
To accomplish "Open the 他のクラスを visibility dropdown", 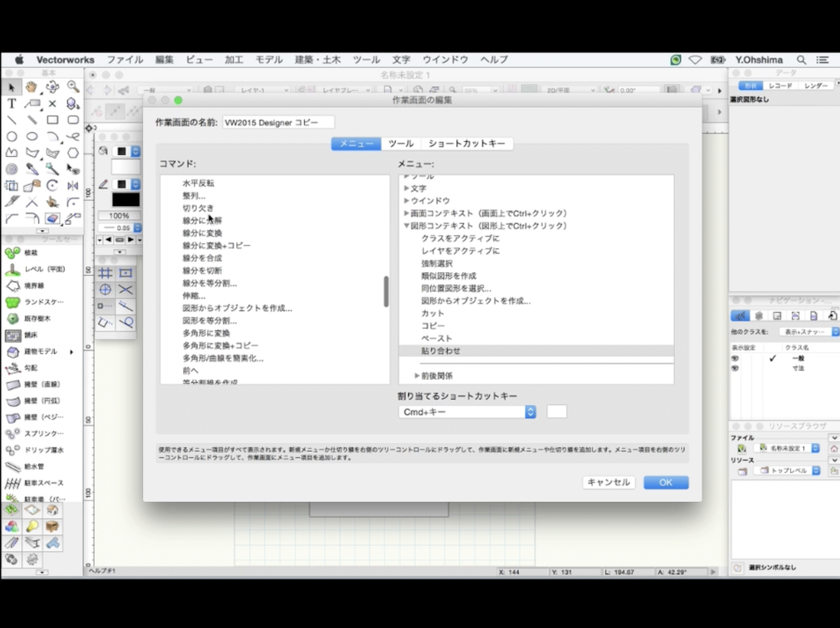I will click(x=809, y=332).
